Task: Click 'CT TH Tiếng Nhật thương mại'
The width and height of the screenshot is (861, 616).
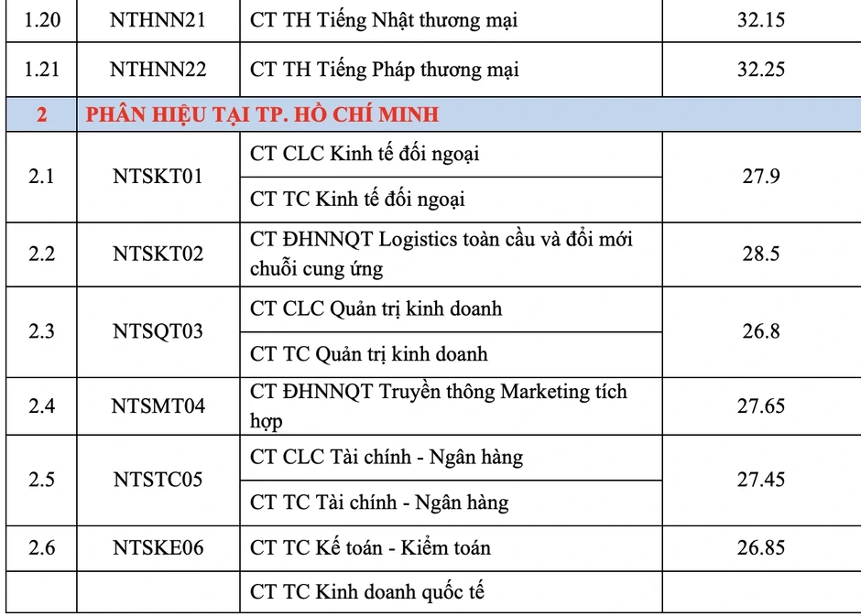Action: [x=383, y=21]
